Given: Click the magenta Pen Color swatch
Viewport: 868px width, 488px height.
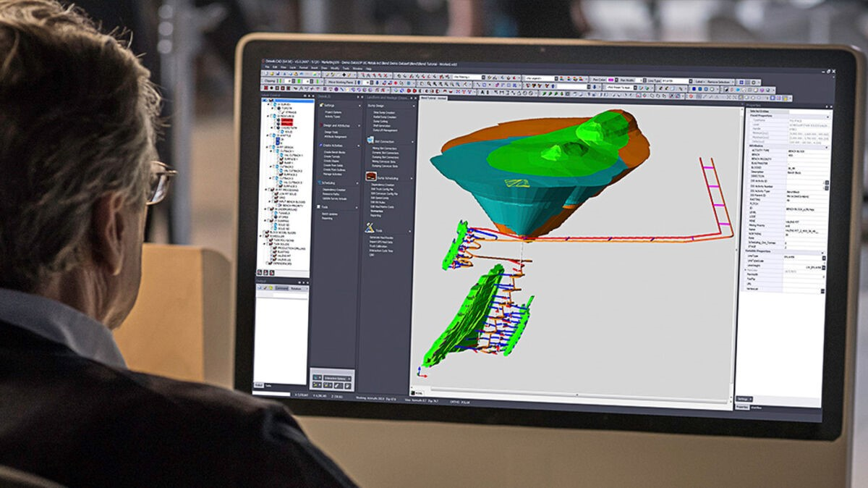Looking at the screenshot, I should (x=610, y=80).
